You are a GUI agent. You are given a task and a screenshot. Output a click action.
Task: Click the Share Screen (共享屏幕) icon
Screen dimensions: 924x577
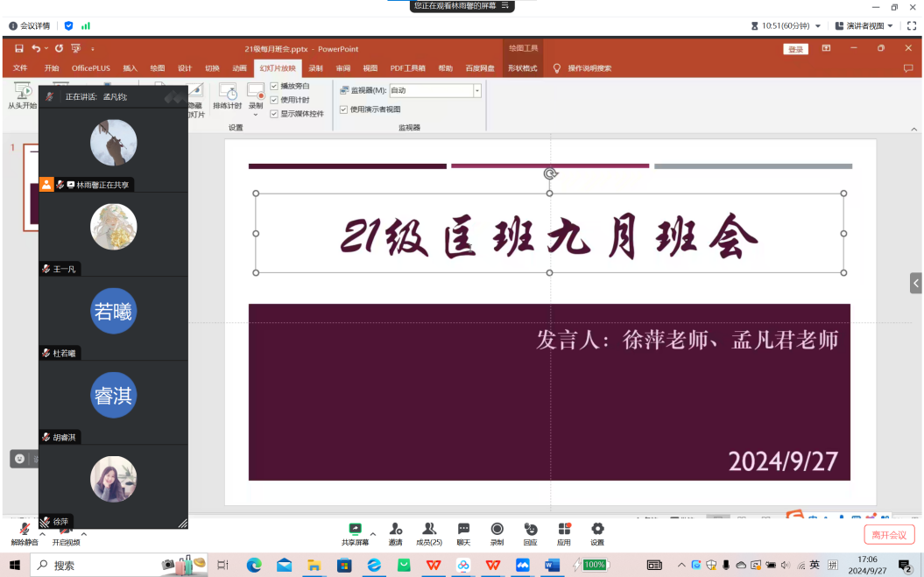pos(355,530)
